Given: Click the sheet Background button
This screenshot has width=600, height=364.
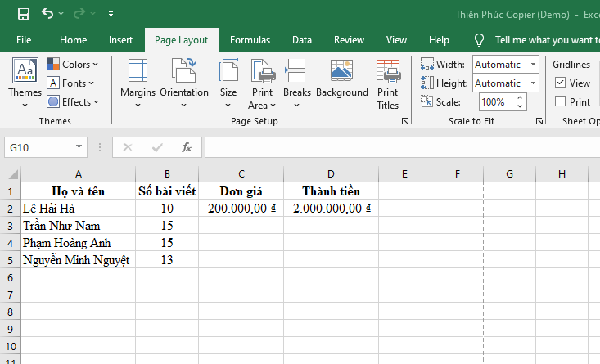Looking at the screenshot, I should click(x=341, y=78).
